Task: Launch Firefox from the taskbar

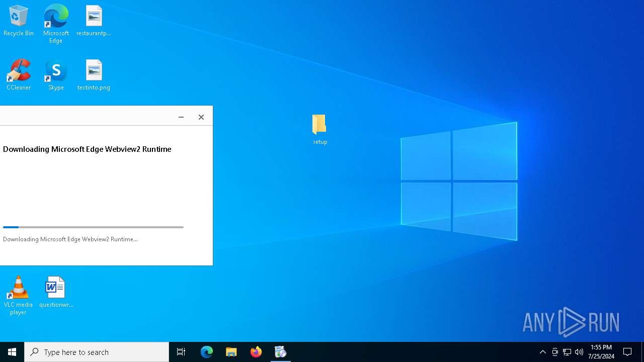Action: pyautogui.click(x=256, y=352)
